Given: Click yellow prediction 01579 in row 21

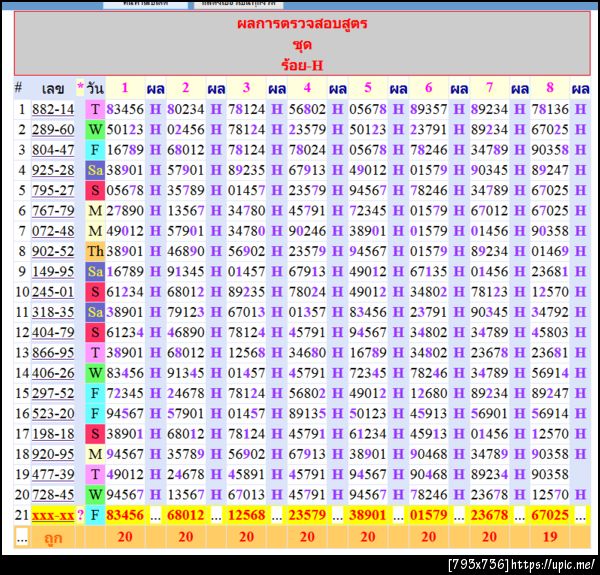Looking at the screenshot, I should 429,515.
